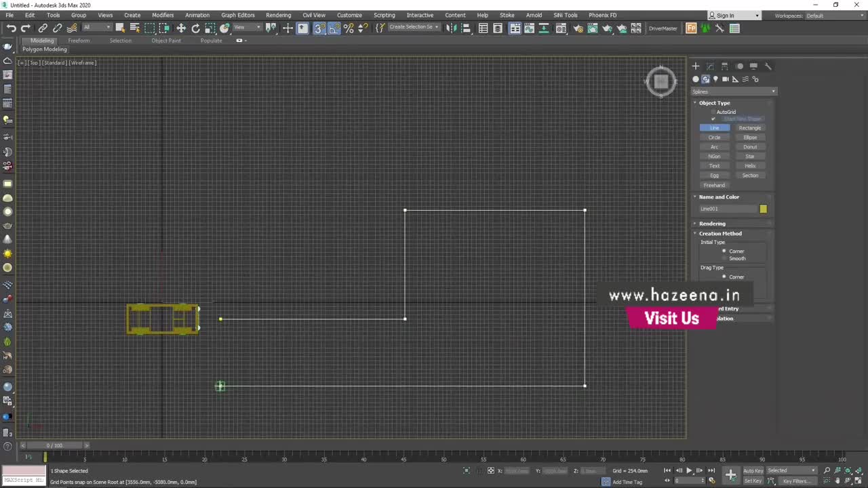Open the Modifiers menu
The width and height of the screenshot is (868, 488).
[163, 15]
